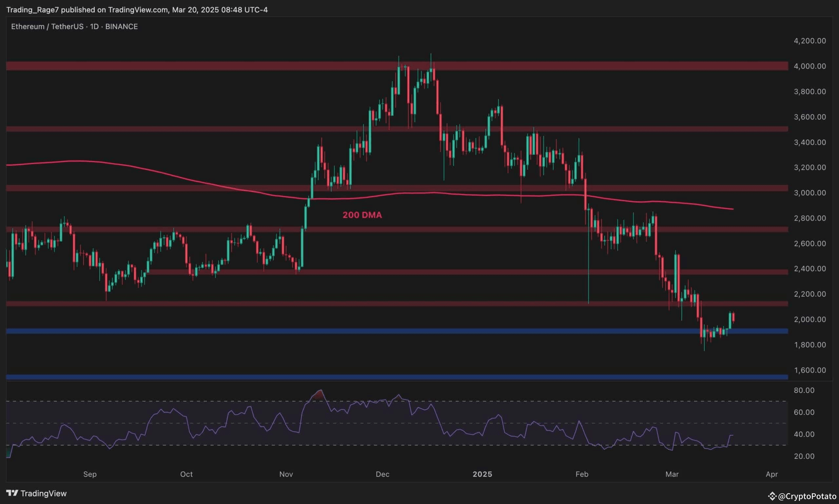Open the symbol picker via Ethereum / TetherUS title
This screenshot has height=504, width=839.
pos(48,26)
